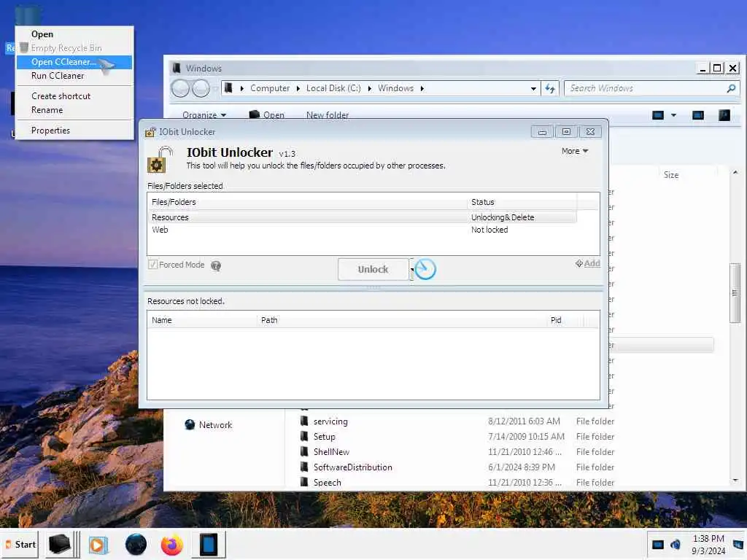Open the Unlock button dropdown arrow
The width and height of the screenshot is (747, 560).
point(411,270)
